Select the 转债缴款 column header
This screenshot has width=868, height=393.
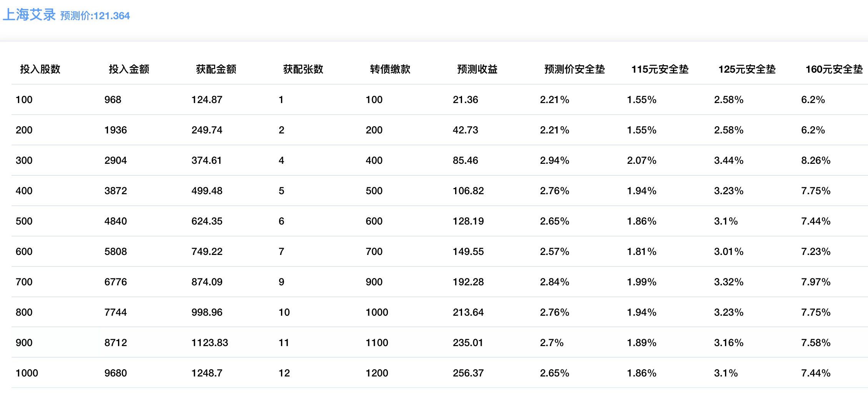coord(390,69)
